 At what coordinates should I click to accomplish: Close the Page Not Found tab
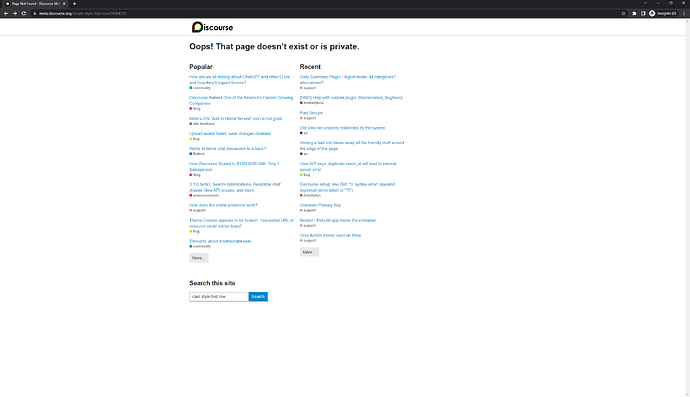[x=64, y=4]
